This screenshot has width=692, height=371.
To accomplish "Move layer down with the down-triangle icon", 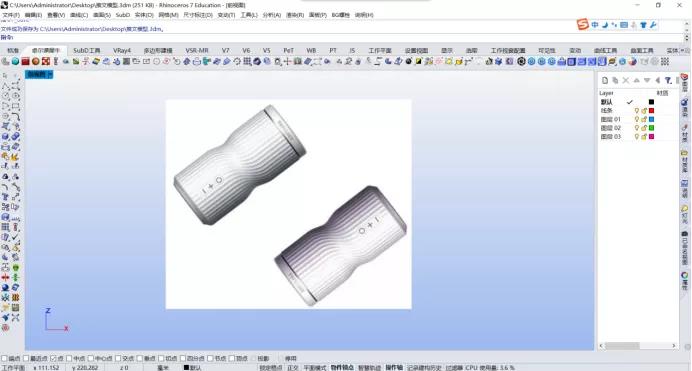I will coord(647,80).
